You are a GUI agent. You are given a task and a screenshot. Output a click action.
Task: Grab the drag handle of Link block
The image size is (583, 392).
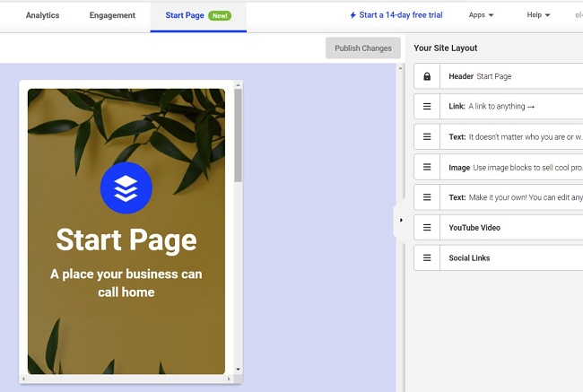click(x=427, y=107)
